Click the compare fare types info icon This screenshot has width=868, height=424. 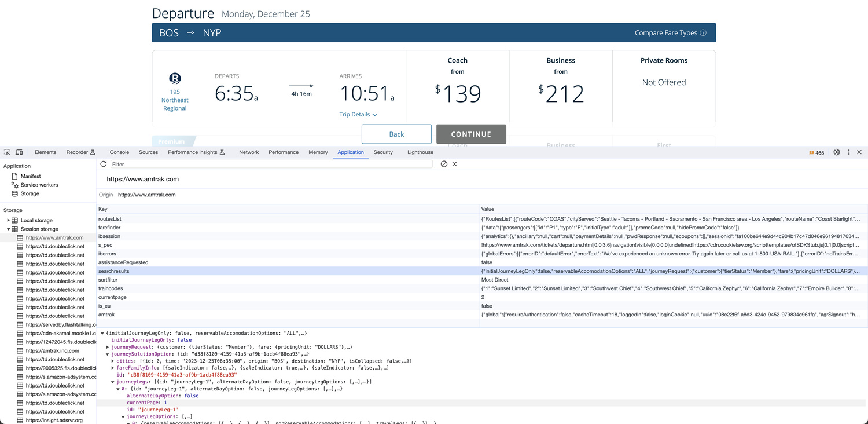point(703,33)
